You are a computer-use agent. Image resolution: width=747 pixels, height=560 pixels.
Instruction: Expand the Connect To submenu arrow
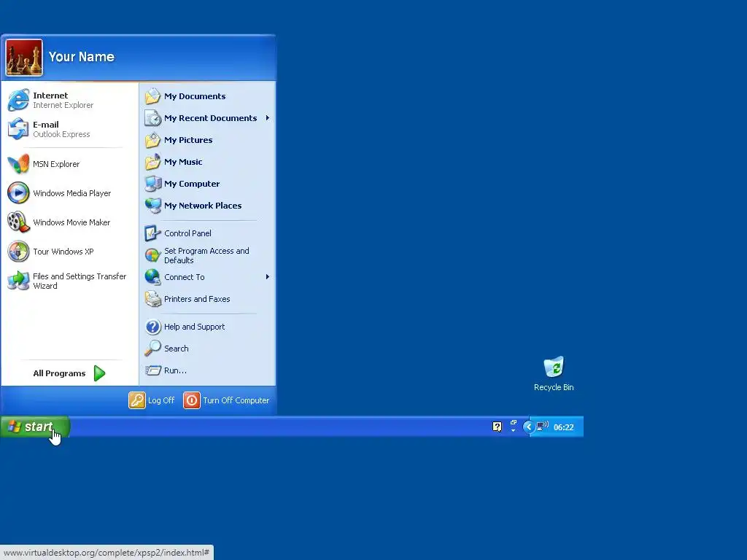coord(268,276)
